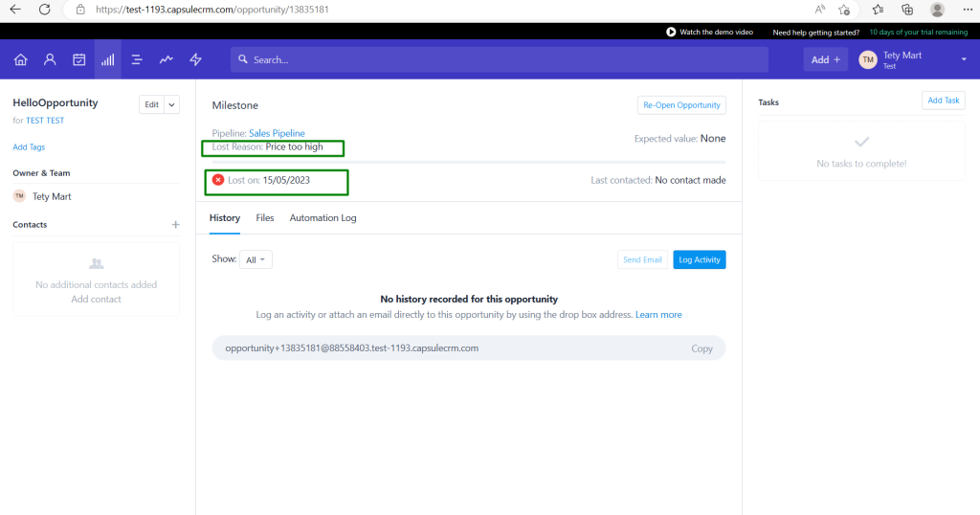Viewport: 980px width, 515px height.
Task: Click Need help getting started link
Action: 815,33
